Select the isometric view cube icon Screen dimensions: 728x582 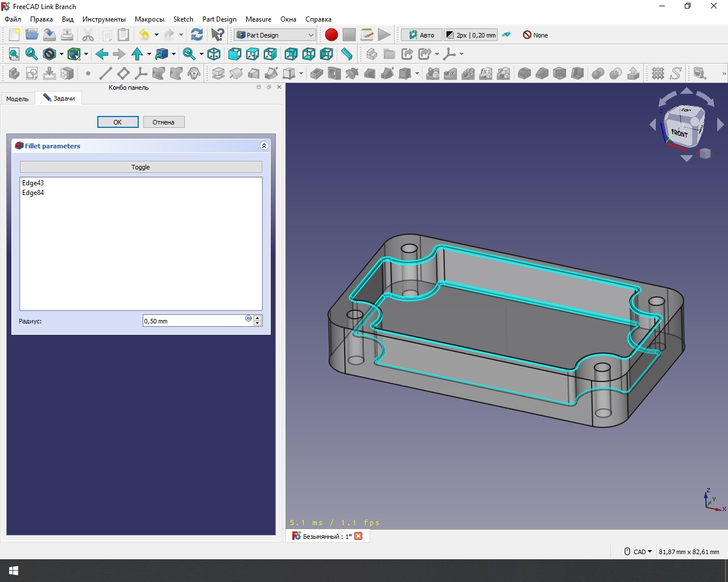pyautogui.click(x=214, y=54)
